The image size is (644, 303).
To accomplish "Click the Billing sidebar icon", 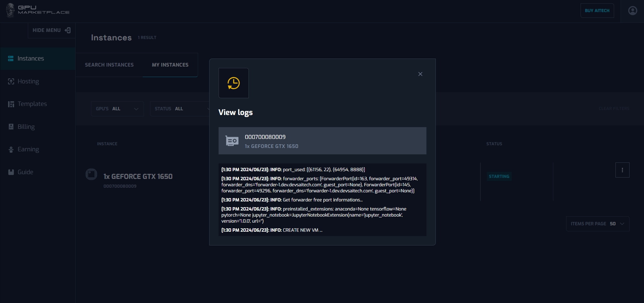I will (11, 127).
